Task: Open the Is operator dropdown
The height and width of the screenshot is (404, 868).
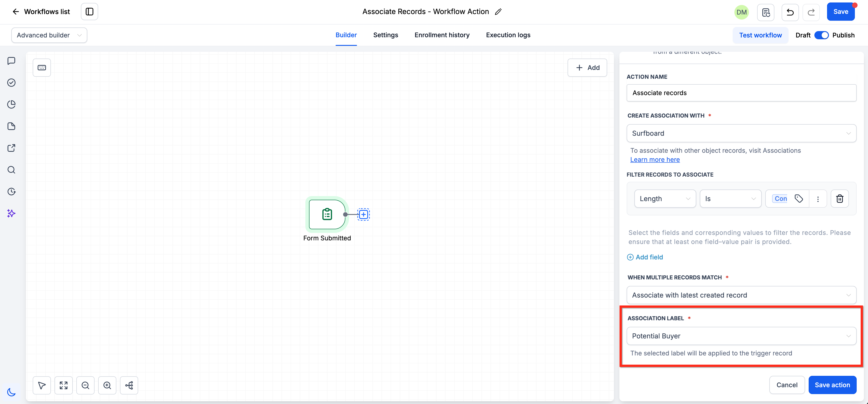Action: pos(730,199)
